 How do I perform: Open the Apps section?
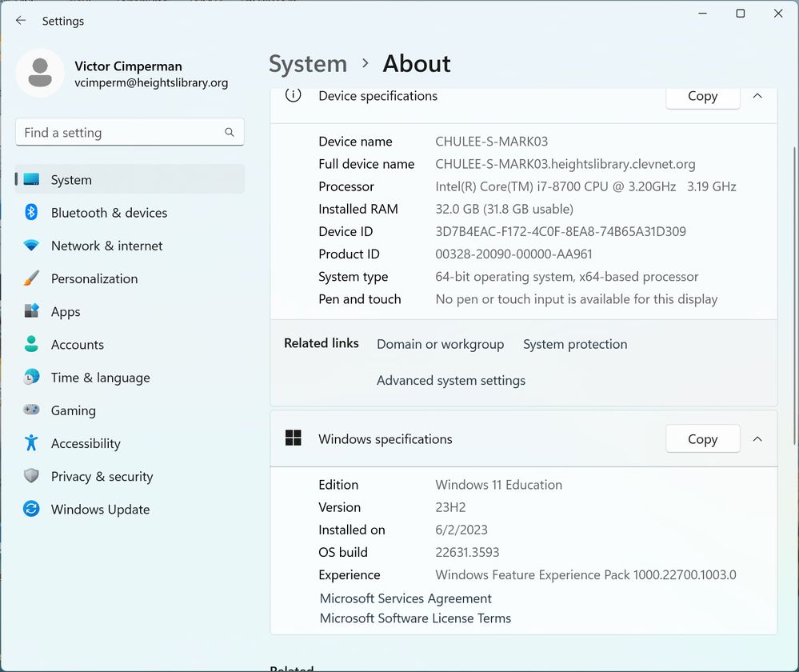(x=66, y=311)
